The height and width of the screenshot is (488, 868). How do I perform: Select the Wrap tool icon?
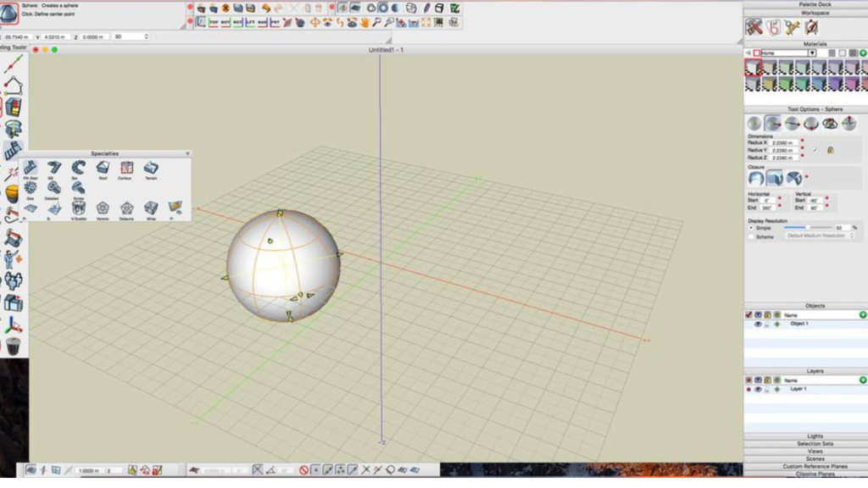(151, 208)
